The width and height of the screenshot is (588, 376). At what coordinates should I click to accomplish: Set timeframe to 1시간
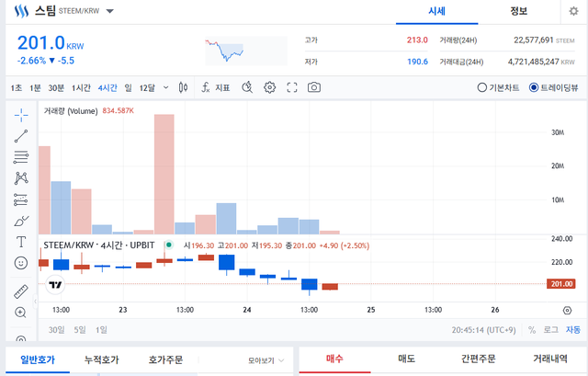[x=81, y=88]
